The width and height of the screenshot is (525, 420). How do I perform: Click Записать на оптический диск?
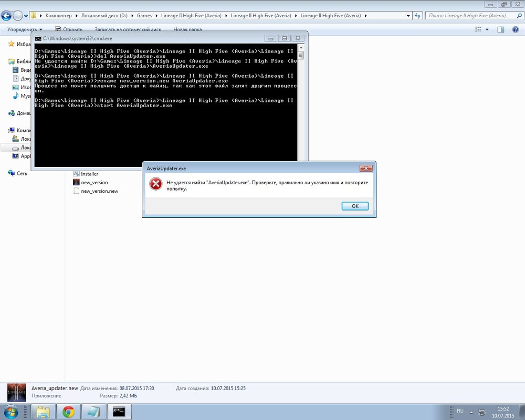[x=128, y=29]
